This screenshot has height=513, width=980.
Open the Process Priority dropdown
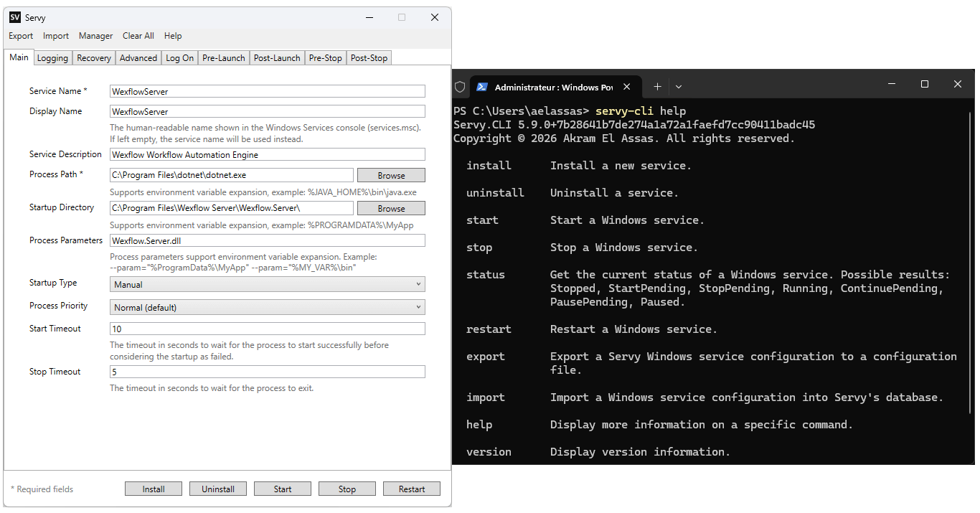click(418, 306)
